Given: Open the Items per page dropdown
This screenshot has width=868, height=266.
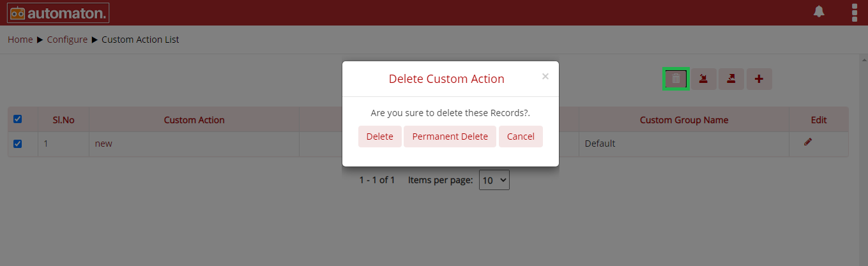Looking at the screenshot, I should [x=494, y=180].
